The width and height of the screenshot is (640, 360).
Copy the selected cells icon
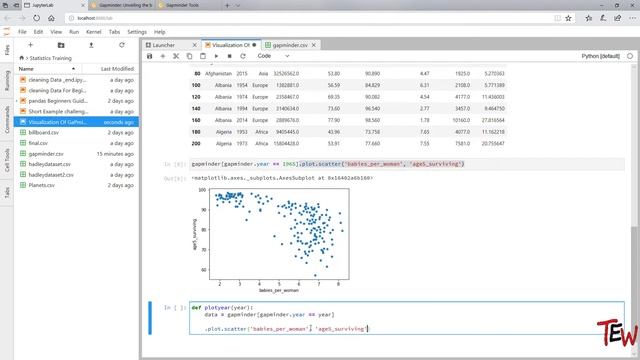click(189, 56)
